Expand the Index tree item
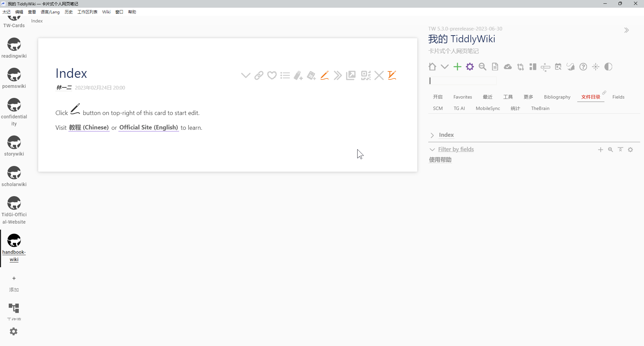 (432, 135)
